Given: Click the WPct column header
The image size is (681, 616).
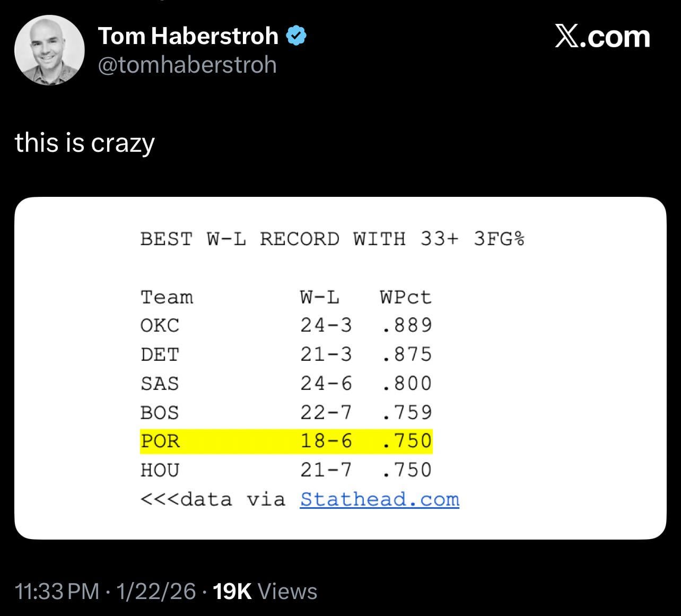Looking at the screenshot, I should pyautogui.click(x=406, y=297).
